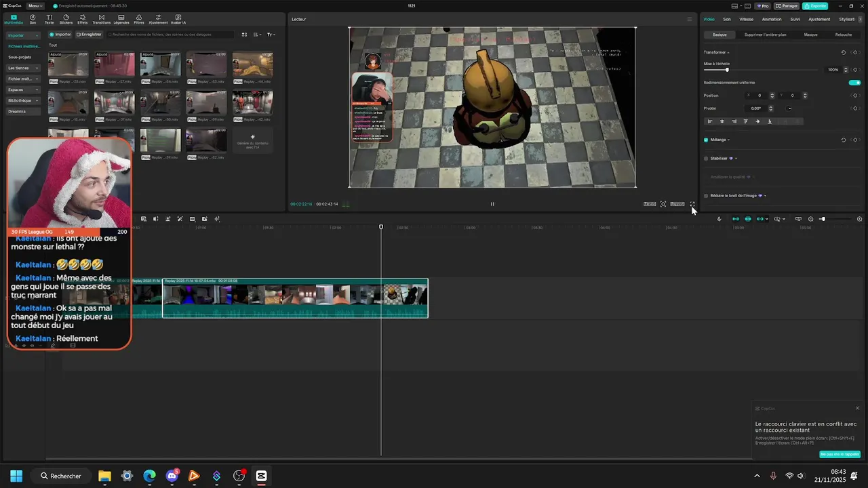Viewport: 868px width, 488px height.
Task: Uncheck the Mélange checkbox
Action: (706, 140)
